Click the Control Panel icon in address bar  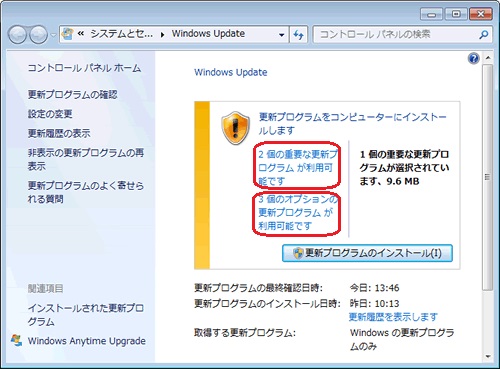pos(68,34)
